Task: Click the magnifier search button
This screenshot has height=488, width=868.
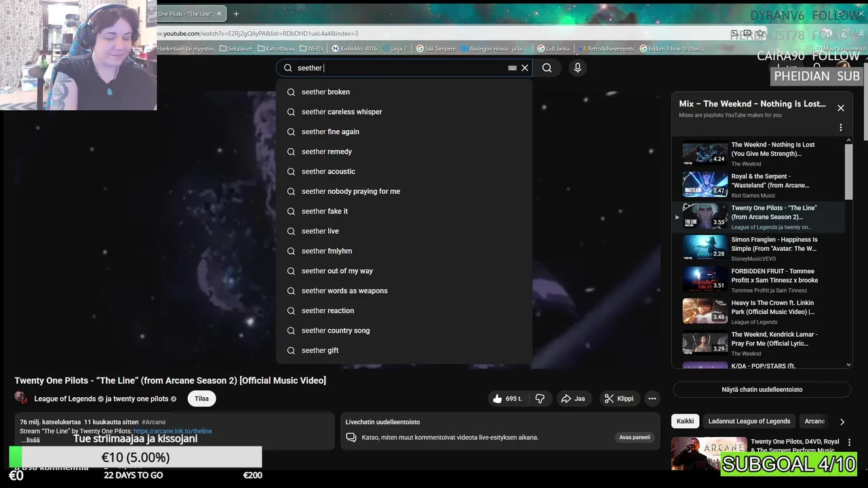Action: pyautogui.click(x=547, y=68)
